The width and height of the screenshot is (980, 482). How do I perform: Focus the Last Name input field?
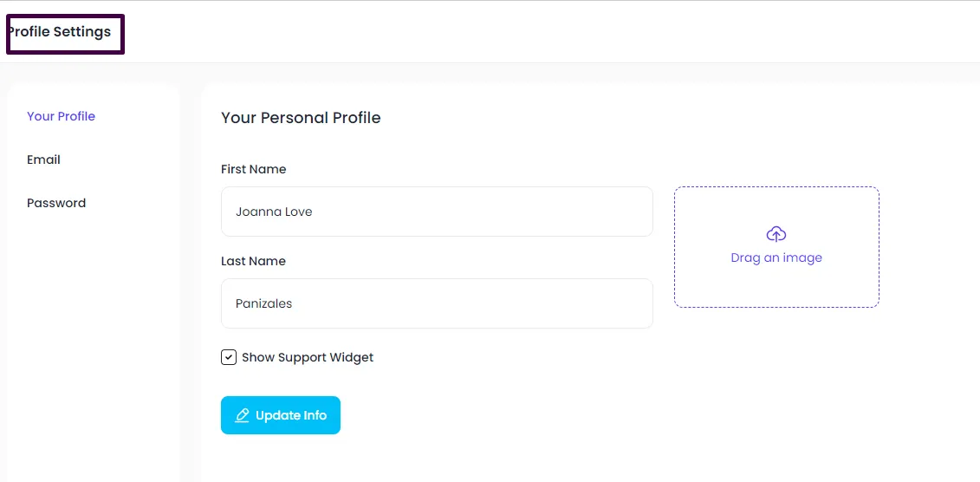437,303
